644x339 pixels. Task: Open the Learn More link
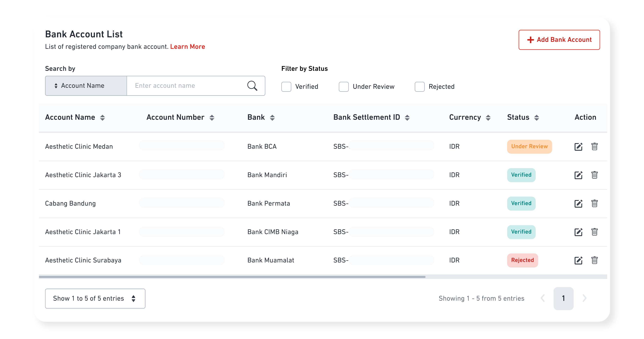pyautogui.click(x=188, y=47)
